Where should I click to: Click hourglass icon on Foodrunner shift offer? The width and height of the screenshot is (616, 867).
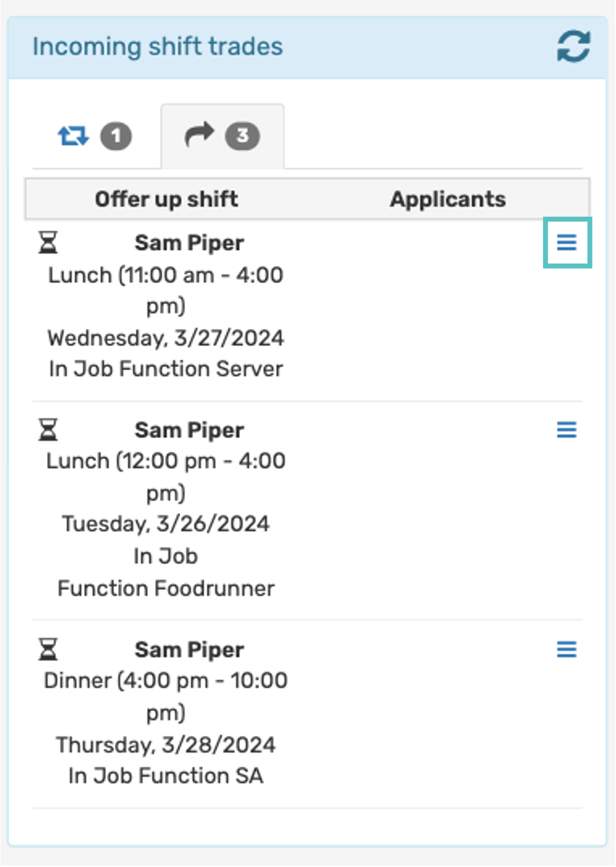coord(48,430)
